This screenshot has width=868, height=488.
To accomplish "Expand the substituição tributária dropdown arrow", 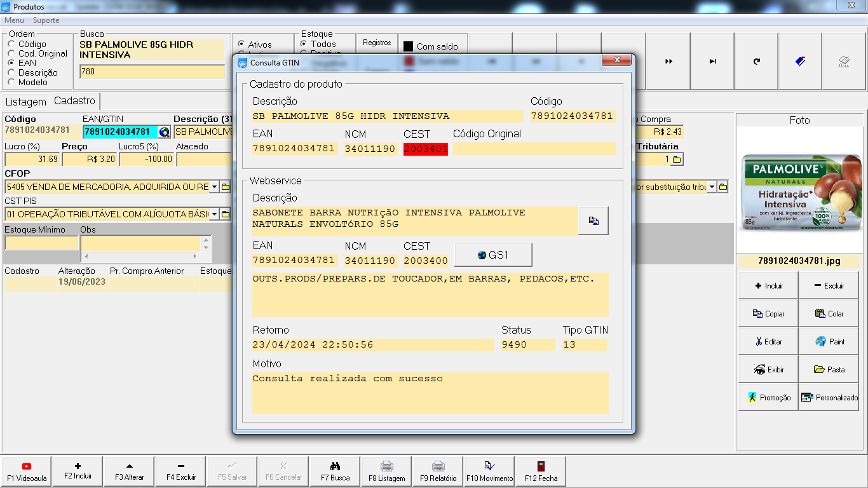I will click(712, 187).
